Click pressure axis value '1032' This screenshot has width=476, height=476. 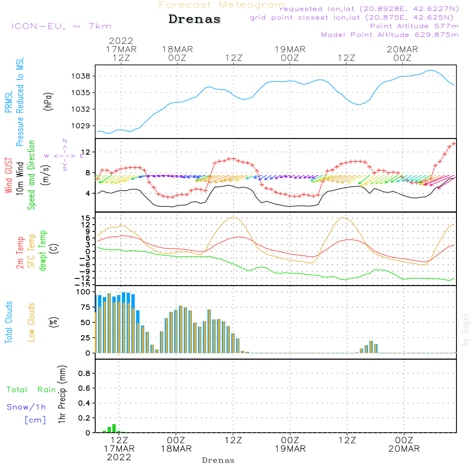[x=81, y=109]
